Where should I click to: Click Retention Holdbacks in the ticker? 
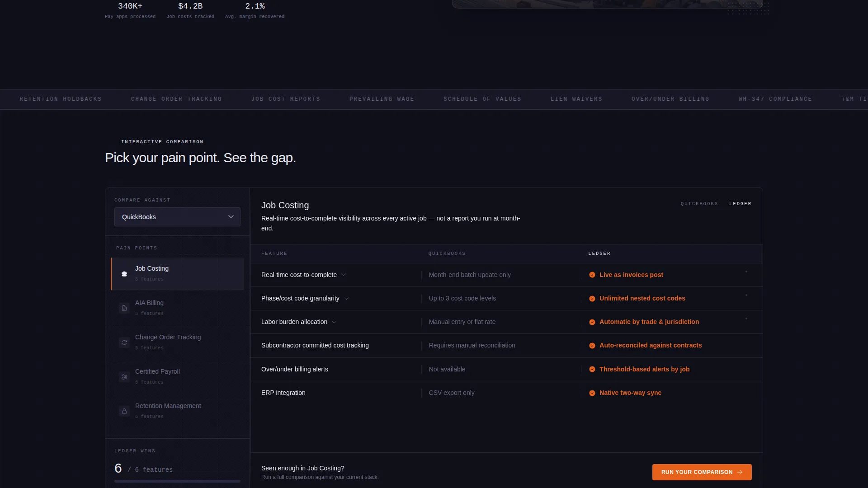point(61,99)
